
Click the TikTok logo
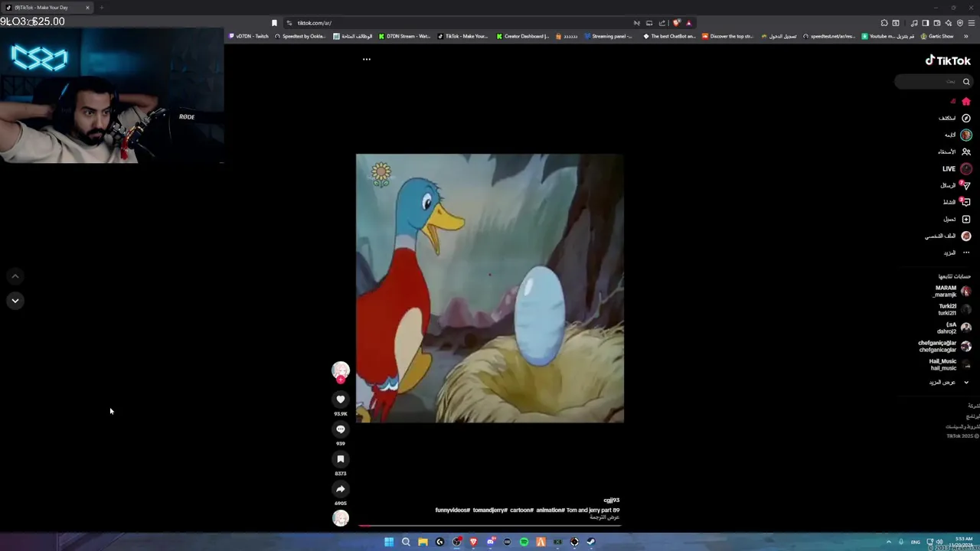[948, 60]
